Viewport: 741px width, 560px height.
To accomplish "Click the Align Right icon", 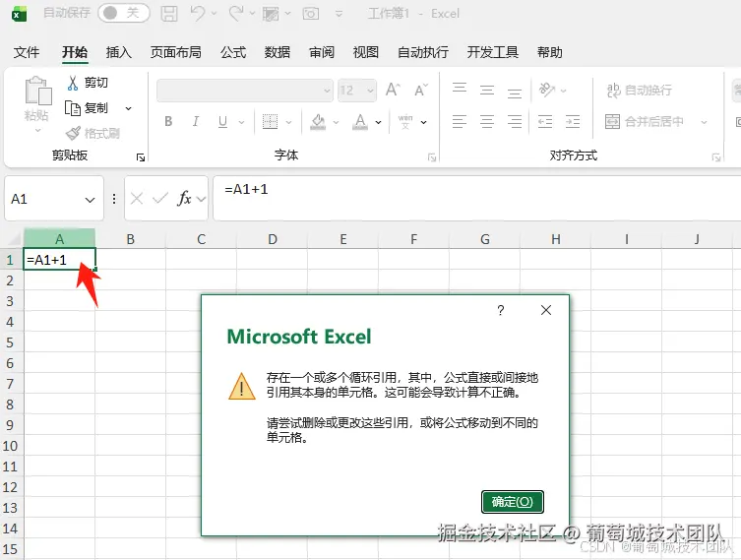I will click(x=514, y=121).
